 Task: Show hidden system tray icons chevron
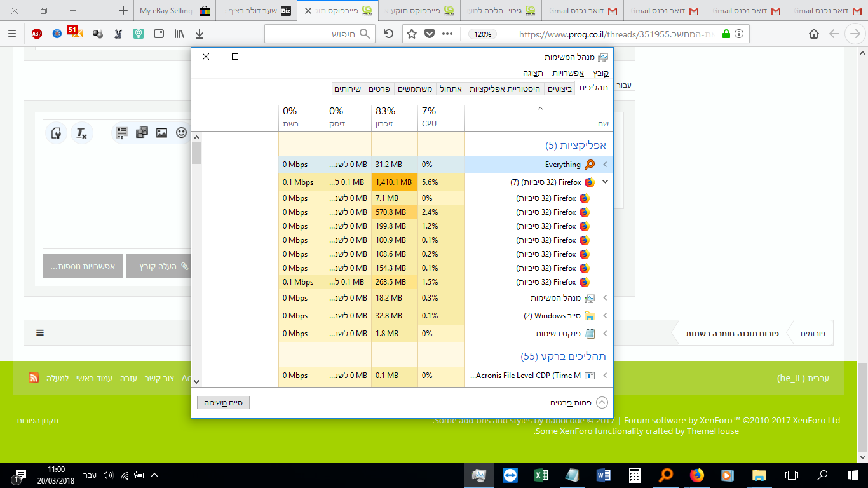pyautogui.click(x=154, y=475)
